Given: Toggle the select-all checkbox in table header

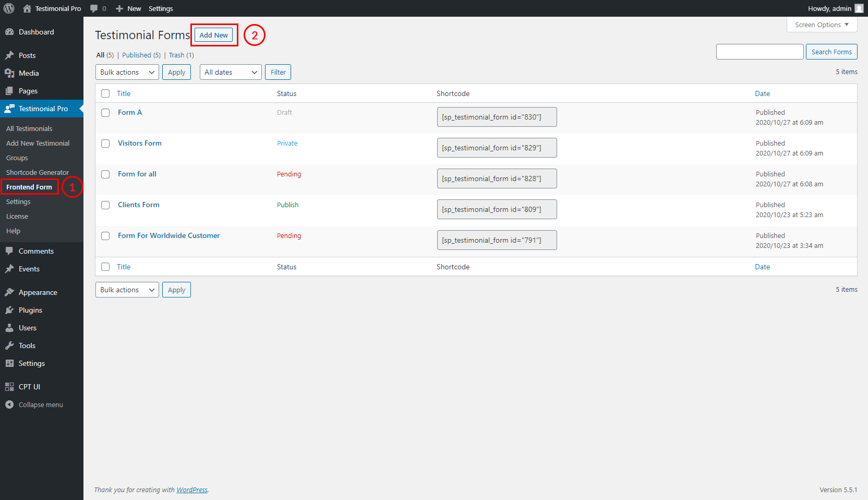Looking at the screenshot, I should point(105,93).
